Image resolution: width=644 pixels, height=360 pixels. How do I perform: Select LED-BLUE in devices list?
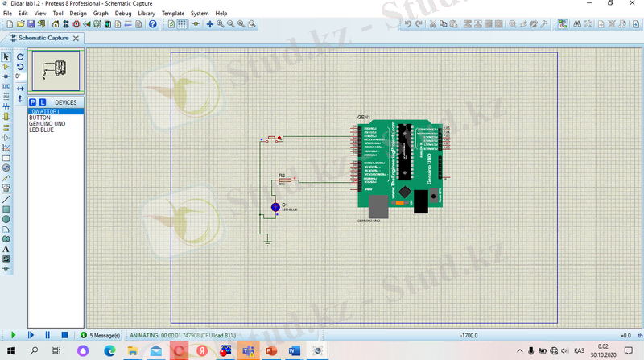pos(41,130)
